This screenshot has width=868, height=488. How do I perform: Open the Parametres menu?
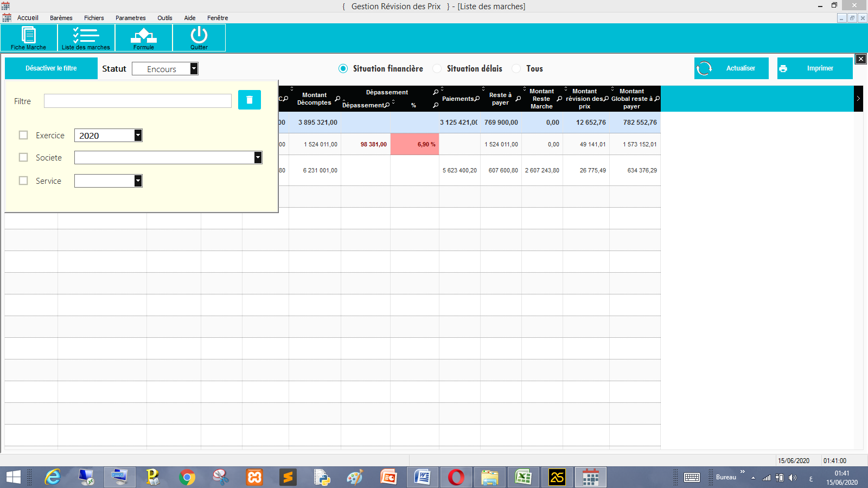130,18
